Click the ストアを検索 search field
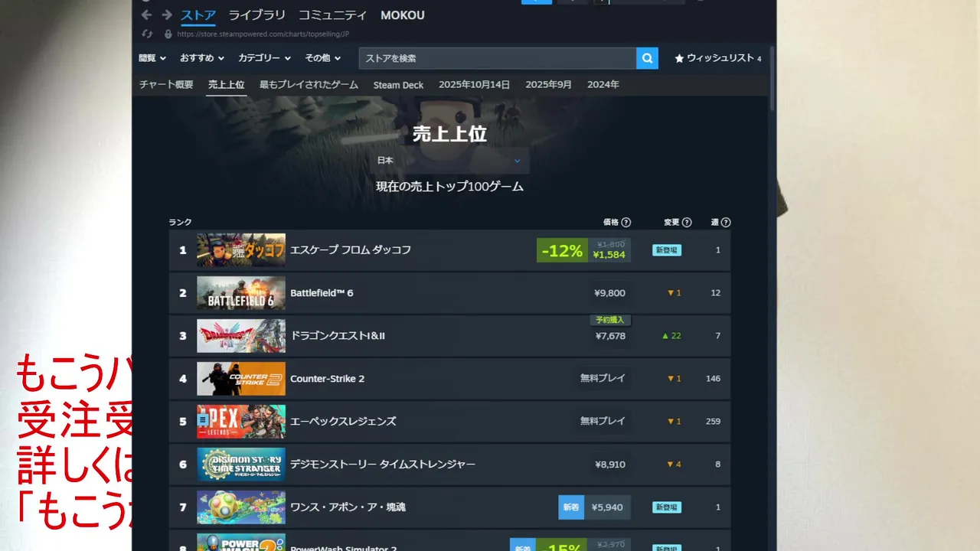The height and width of the screenshot is (551, 980). pyautogui.click(x=498, y=58)
